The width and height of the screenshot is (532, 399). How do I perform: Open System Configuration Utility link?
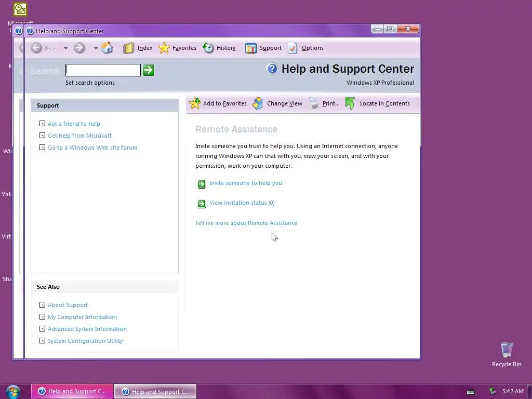click(85, 341)
